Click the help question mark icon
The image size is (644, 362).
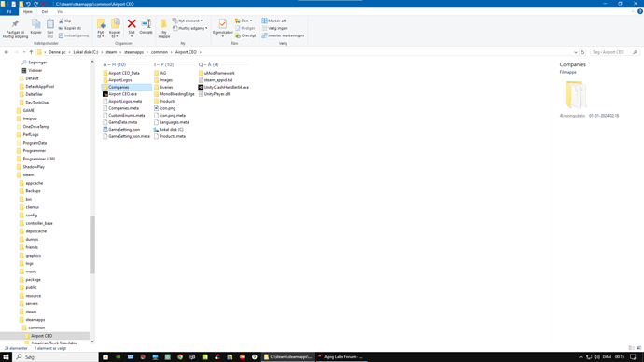point(640,11)
